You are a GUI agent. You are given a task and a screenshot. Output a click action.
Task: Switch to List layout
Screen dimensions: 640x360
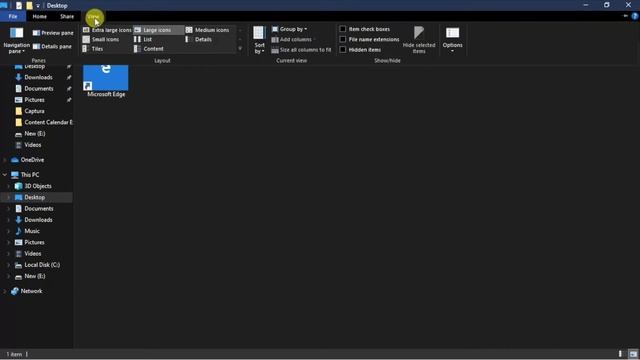(143, 39)
